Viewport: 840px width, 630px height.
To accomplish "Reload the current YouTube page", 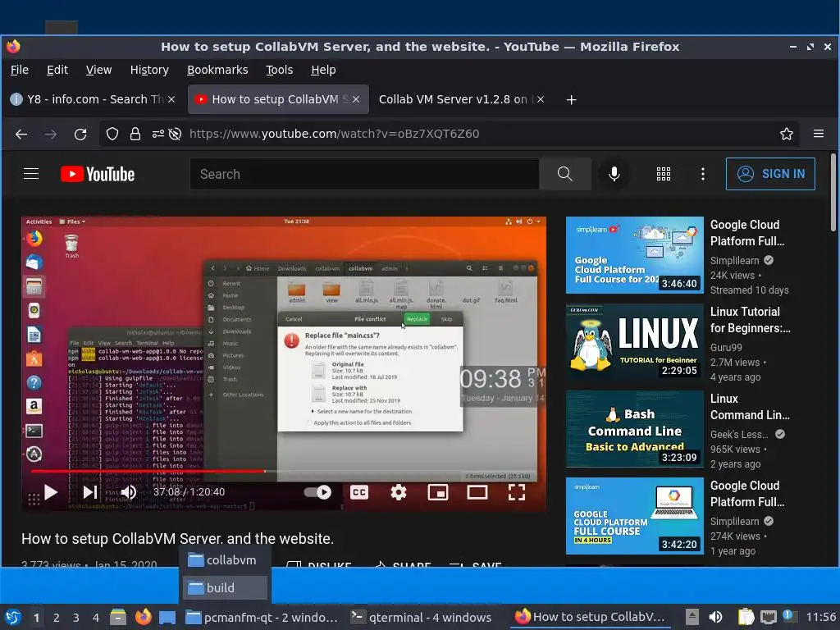I will (80, 134).
